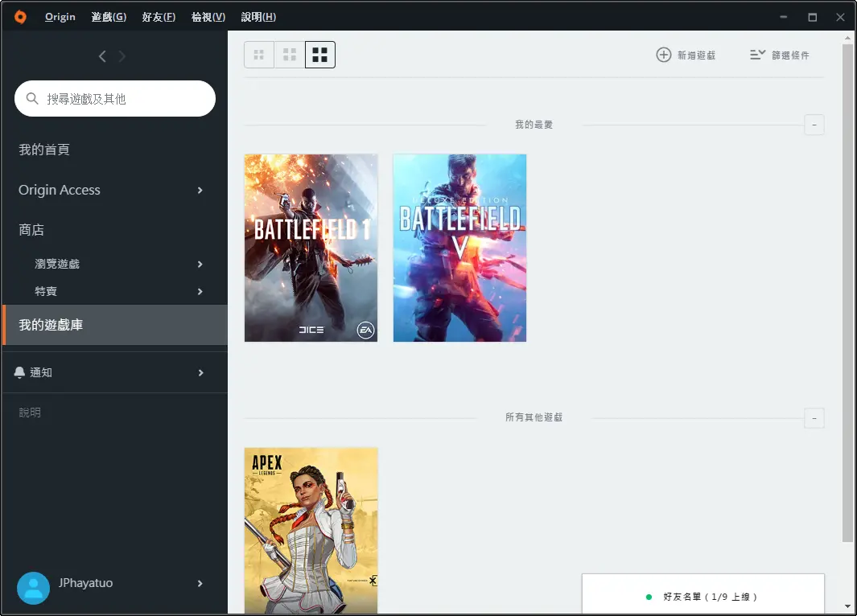857x616 pixels.
Task: Close the Origin window
Action: pos(841,17)
